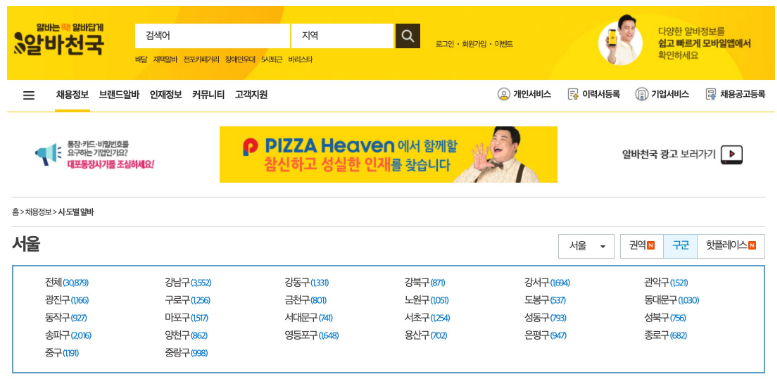Click the 채용공고등록 icon
The image size is (777, 391).
pyautogui.click(x=711, y=94)
